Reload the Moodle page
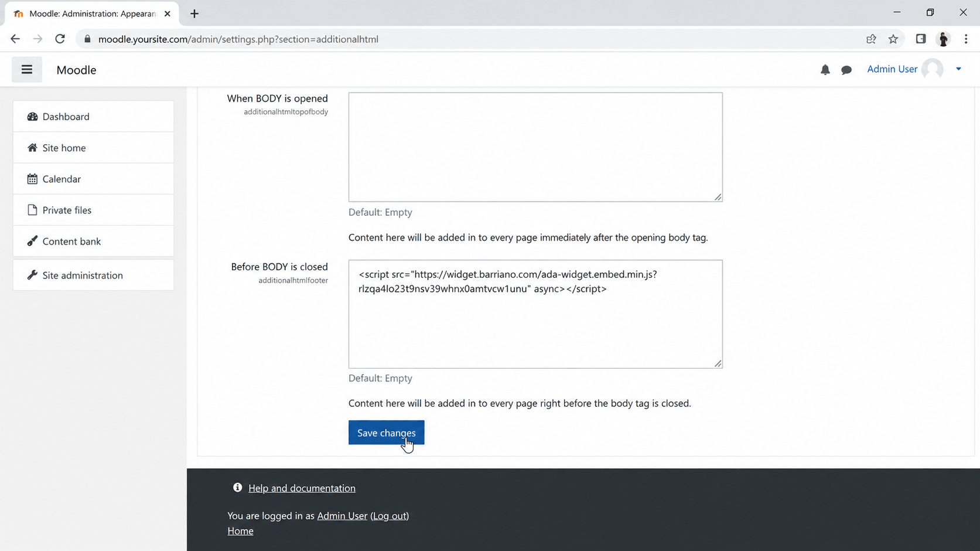 pyautogui.click(x=60, y=39)
